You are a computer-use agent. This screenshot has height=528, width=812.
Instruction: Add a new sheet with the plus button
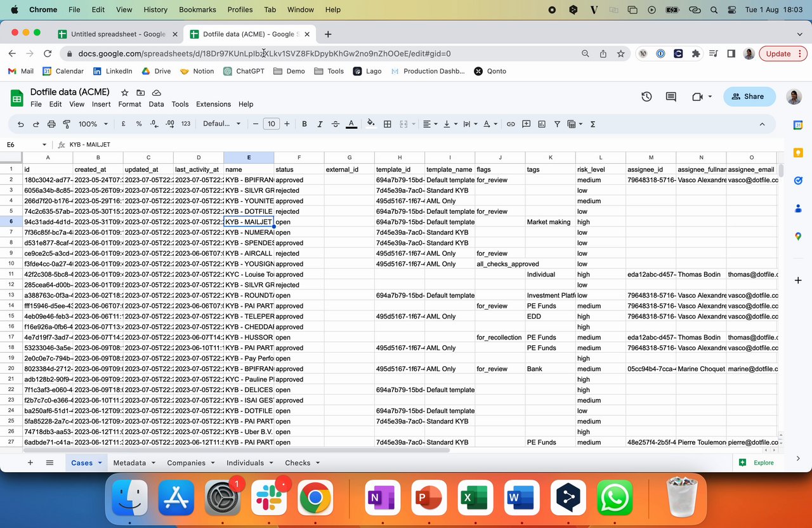tap(30, 463)
